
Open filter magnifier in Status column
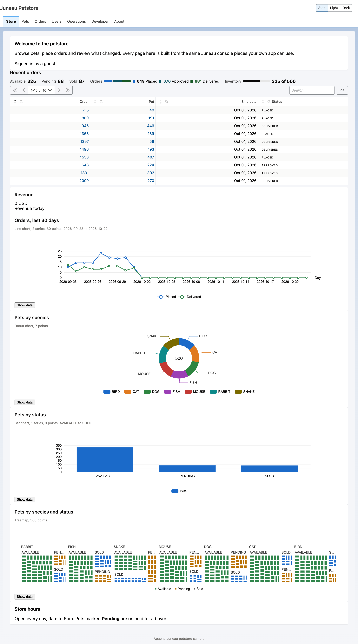tap(269, 102)
